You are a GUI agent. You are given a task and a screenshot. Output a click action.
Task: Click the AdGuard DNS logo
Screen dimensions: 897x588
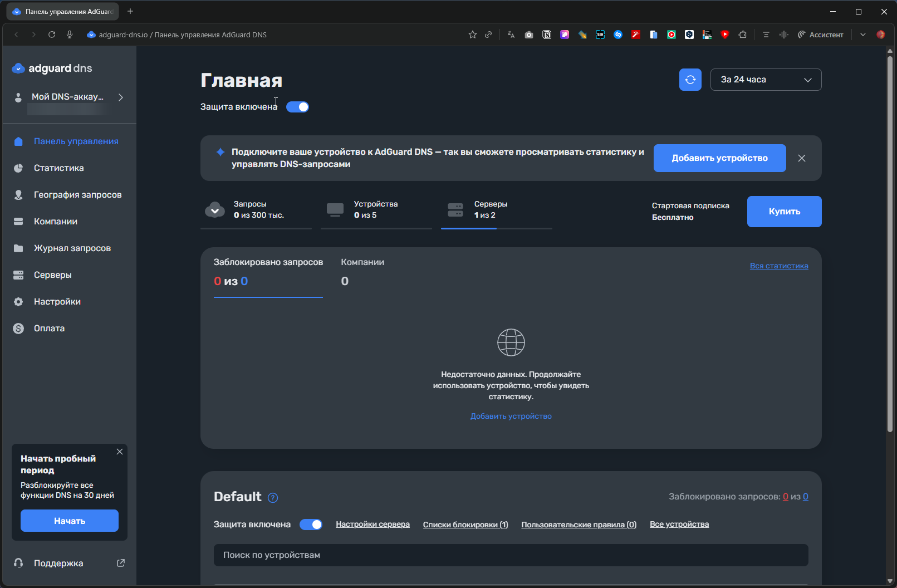(52, 68)
